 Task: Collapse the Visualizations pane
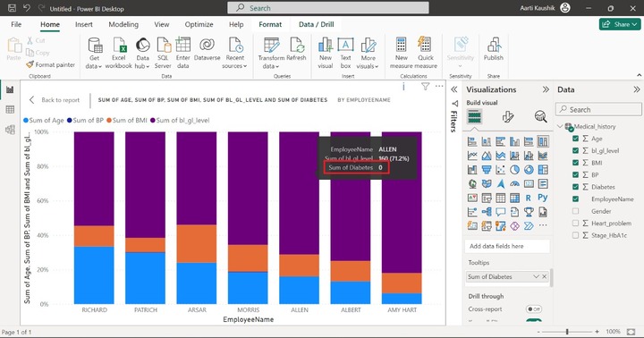[546, 89]
